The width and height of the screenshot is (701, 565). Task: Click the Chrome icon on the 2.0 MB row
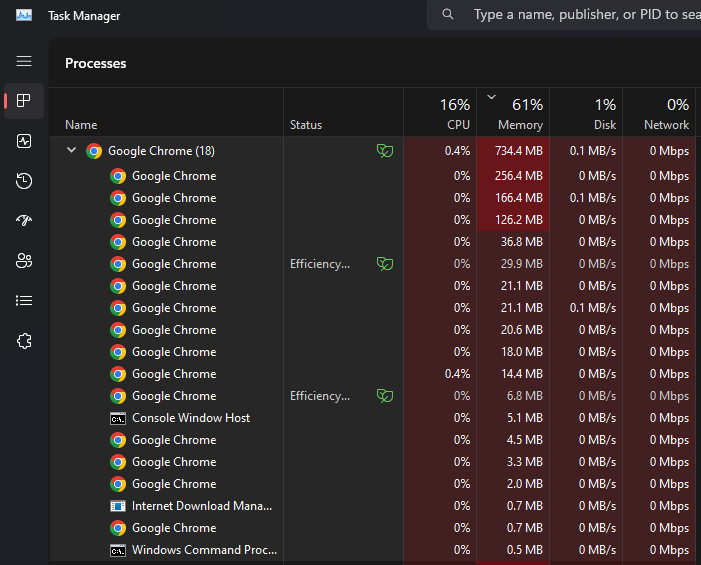click(x=118, y=484)
